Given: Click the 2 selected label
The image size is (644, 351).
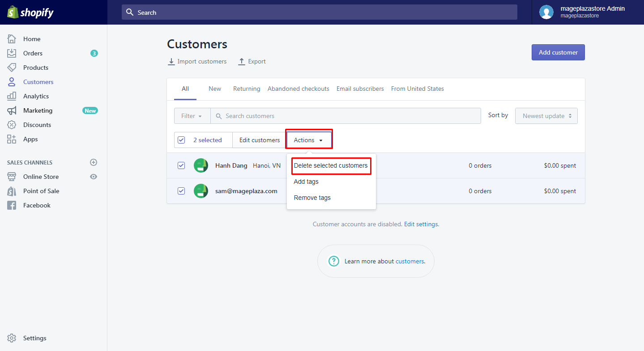Looking at the screenshot, I should (x=208, y=140).
